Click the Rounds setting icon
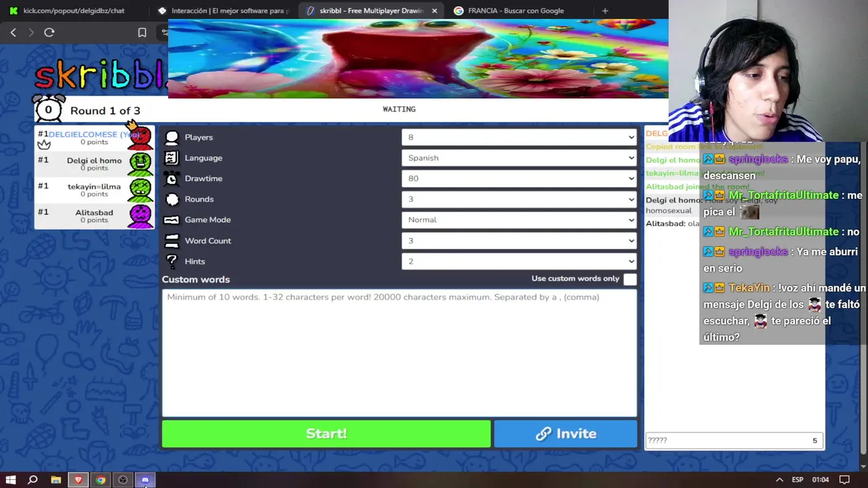868x488 pixels. pyautogui.click(x=172, y=199)
